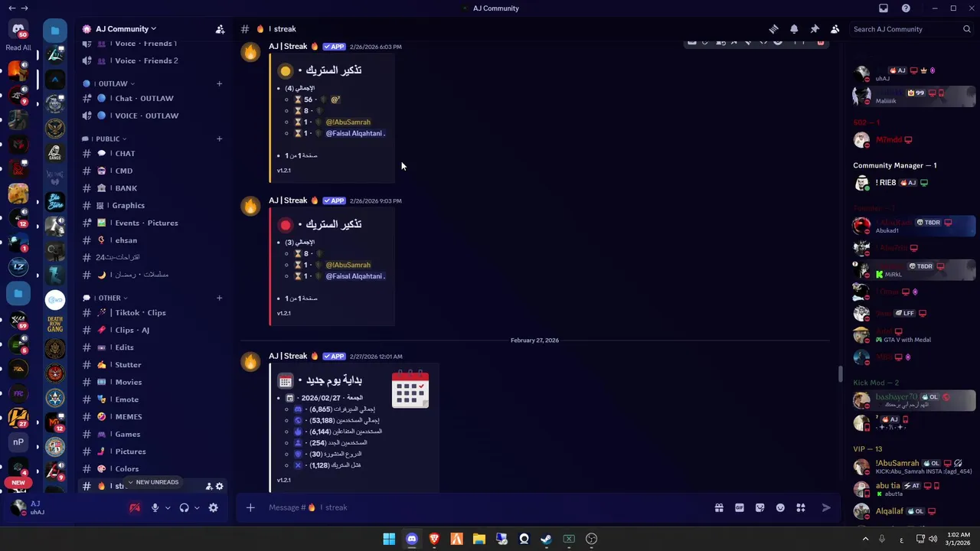
Task: Open the Movies channel
Action: (152, 382)
